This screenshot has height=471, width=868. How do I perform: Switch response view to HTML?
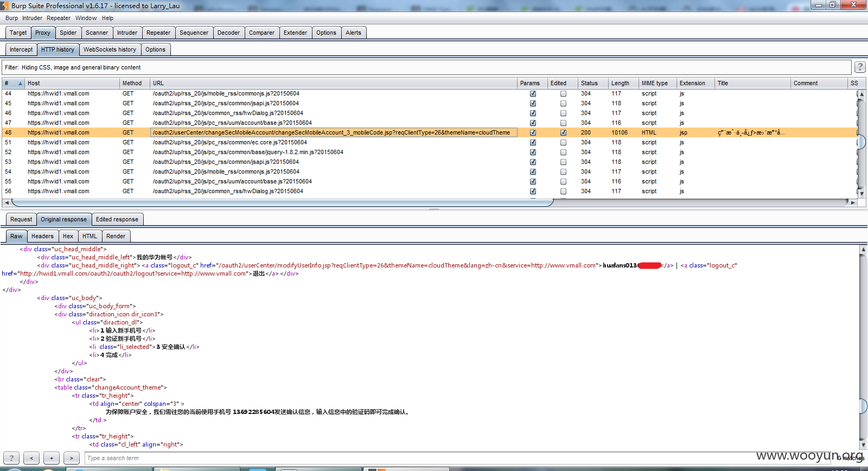[x=90, y=236]
